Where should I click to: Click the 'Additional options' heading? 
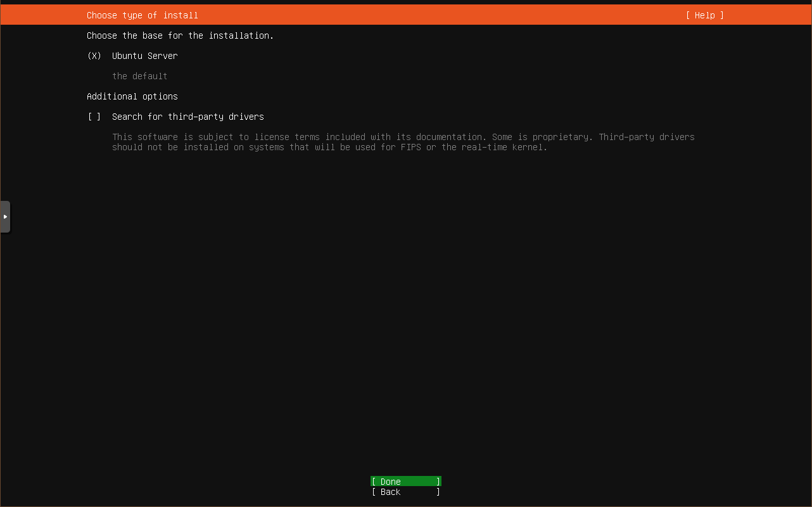(x=132, y=96)
